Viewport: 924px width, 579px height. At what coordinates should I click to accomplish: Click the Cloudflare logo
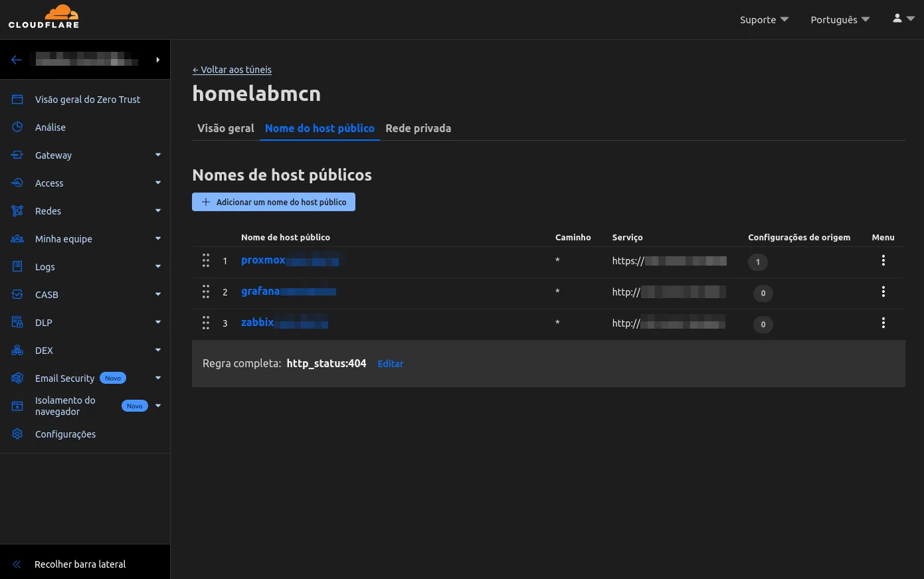(44, 17)
